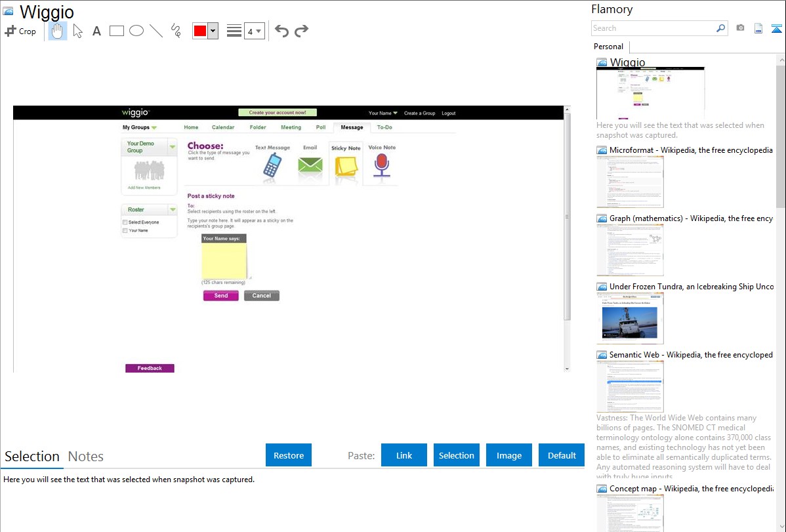Click the search magnifier icon in Flamory

(x=720, y=28)
